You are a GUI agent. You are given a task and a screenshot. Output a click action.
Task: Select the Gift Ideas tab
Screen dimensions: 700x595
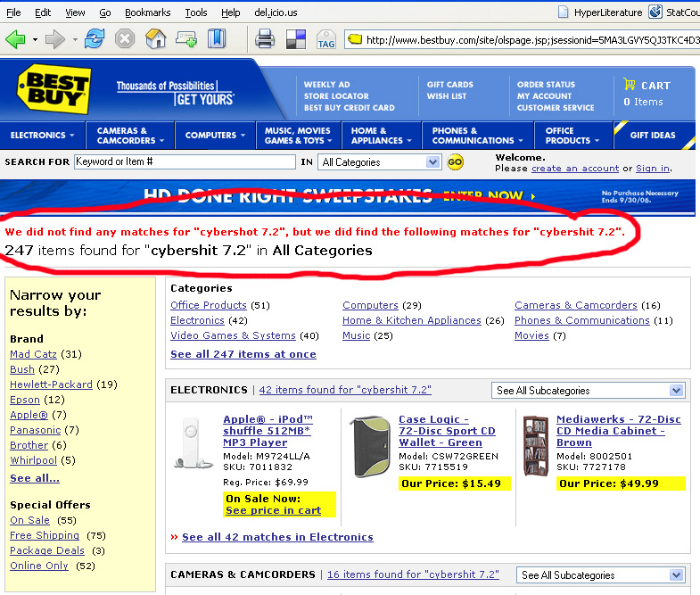click(x=653, y=135)
